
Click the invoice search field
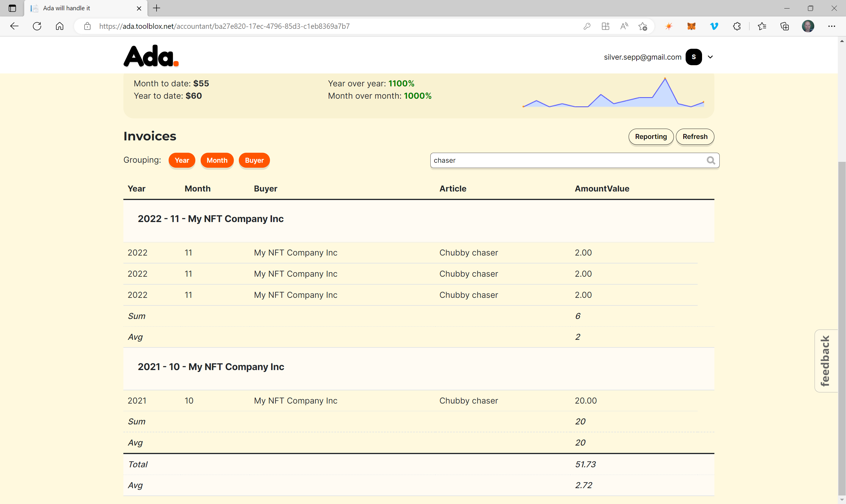click(567, 160)
